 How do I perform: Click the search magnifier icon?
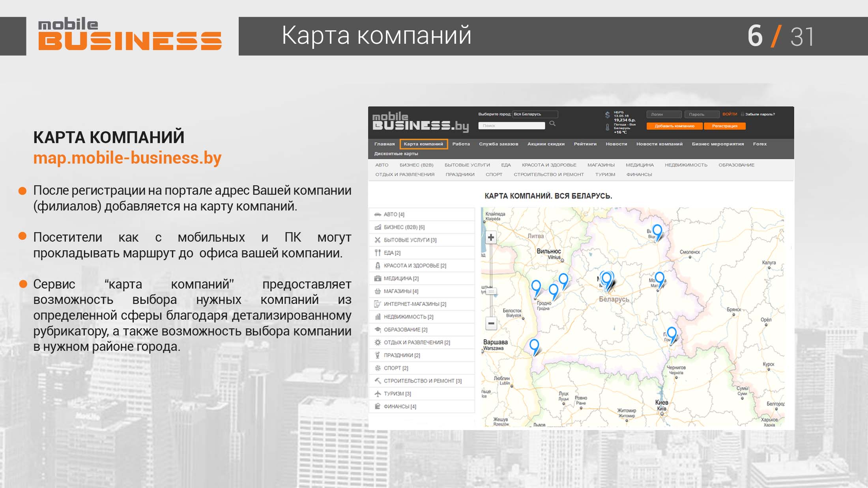(x=552, y=124)
